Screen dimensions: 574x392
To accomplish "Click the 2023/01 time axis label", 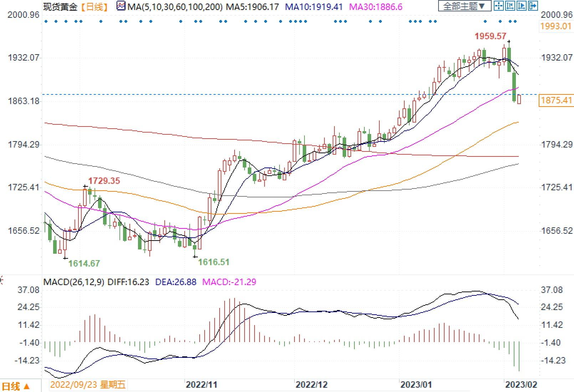I will (416, 385).
